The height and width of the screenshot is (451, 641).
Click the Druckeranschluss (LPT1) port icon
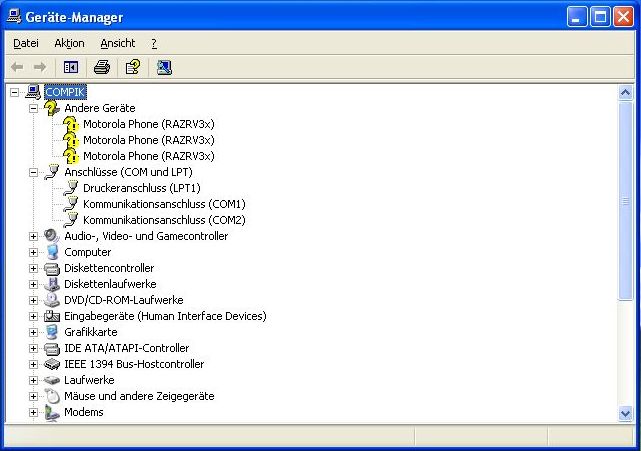[71, 188]
